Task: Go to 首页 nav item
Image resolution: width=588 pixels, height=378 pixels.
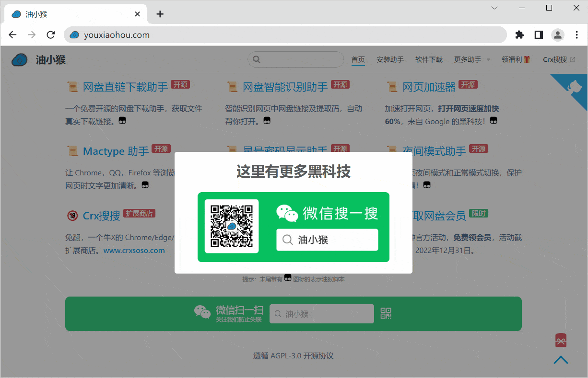Action: pos(358,60)
